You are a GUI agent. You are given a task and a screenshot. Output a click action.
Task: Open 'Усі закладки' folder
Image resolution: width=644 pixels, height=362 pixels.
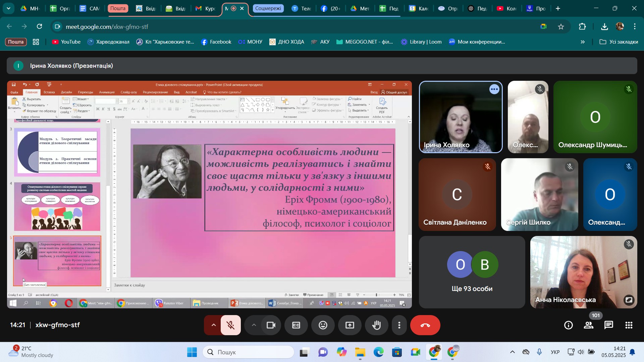click(619, 42)
